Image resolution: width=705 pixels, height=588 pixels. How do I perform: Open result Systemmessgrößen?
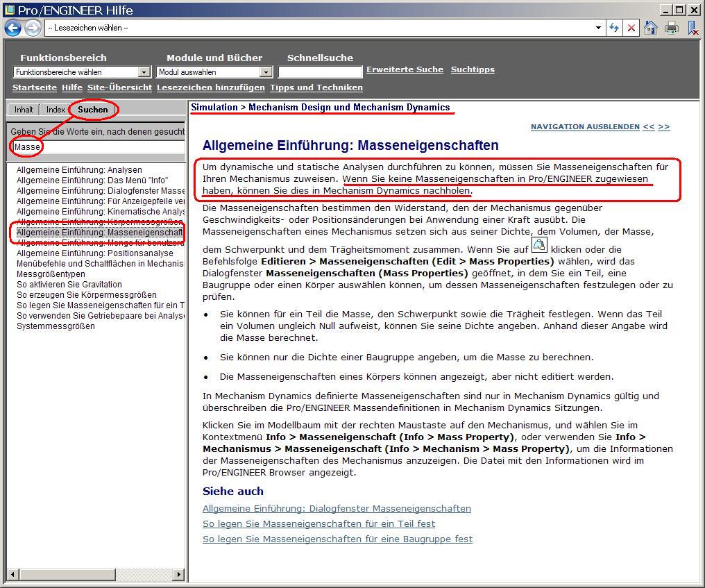[x=56, y=326]
